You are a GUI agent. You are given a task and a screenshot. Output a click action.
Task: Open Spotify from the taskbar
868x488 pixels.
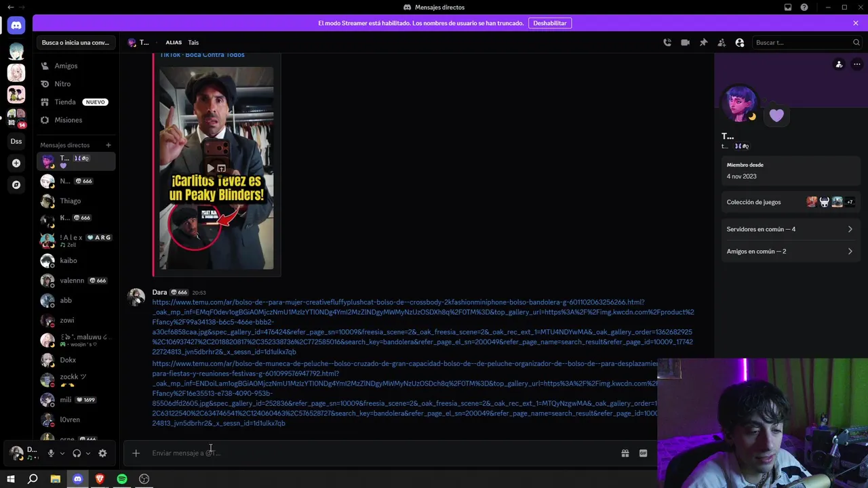point(122,479)
